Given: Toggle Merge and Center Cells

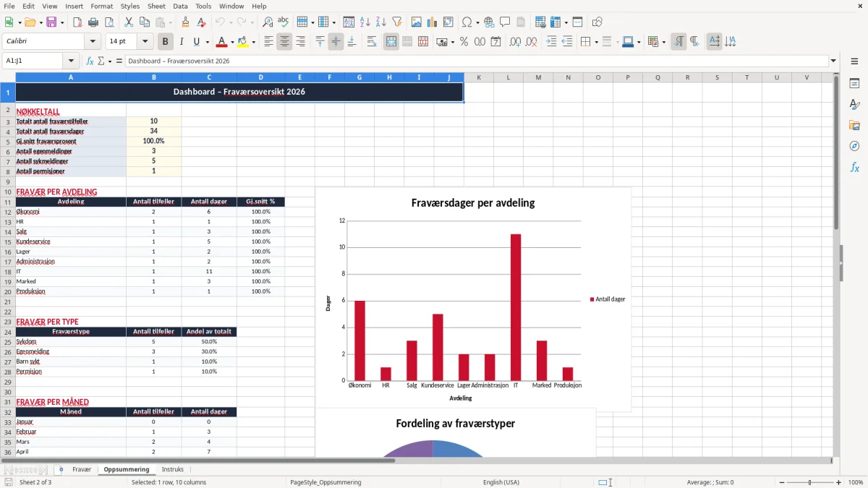Looking at the screenshot, I should 391,42.
